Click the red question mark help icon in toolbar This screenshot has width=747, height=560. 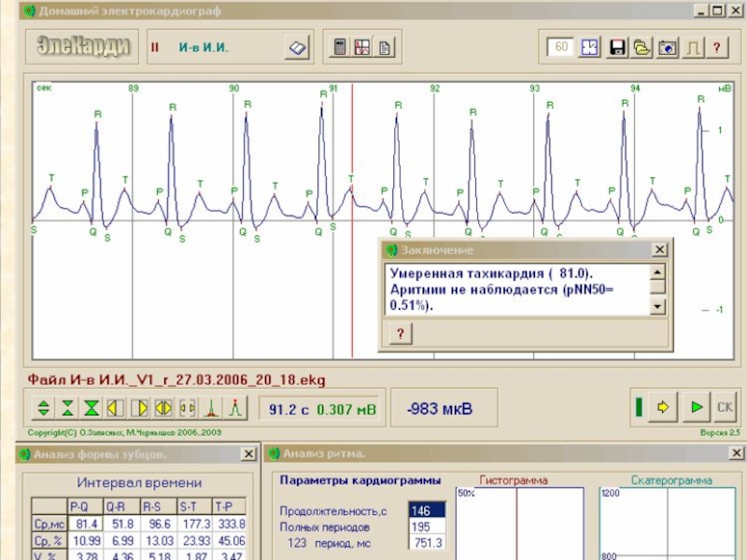tap(716, 48)
